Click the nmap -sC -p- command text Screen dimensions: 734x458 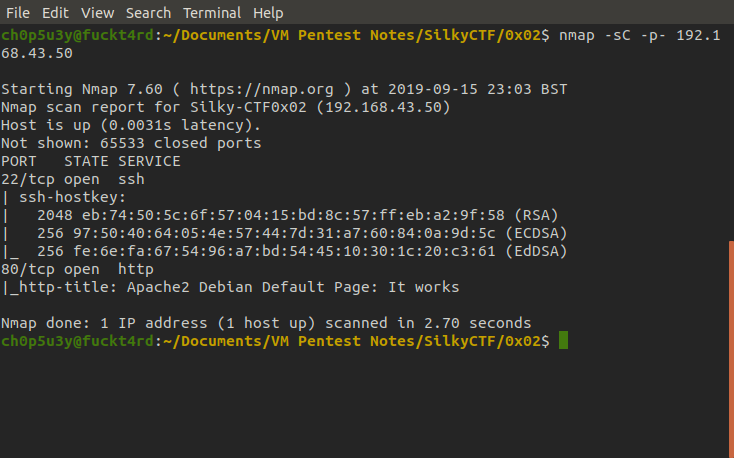tap(612, 35)
